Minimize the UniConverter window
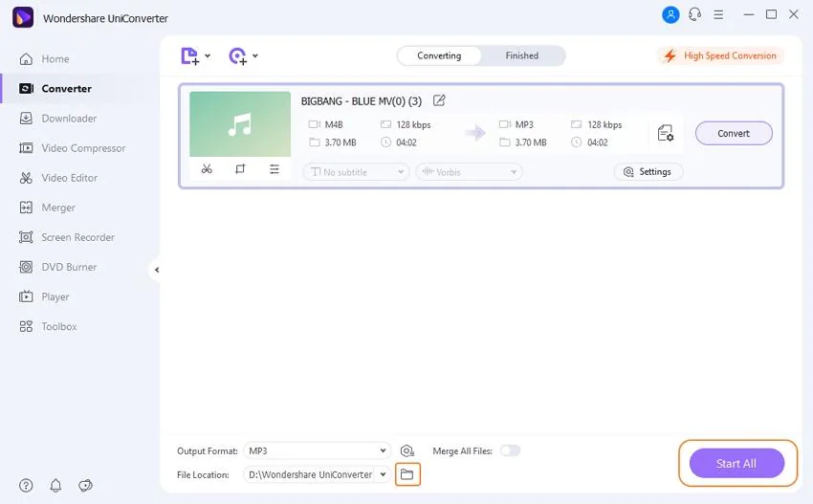 749,14
